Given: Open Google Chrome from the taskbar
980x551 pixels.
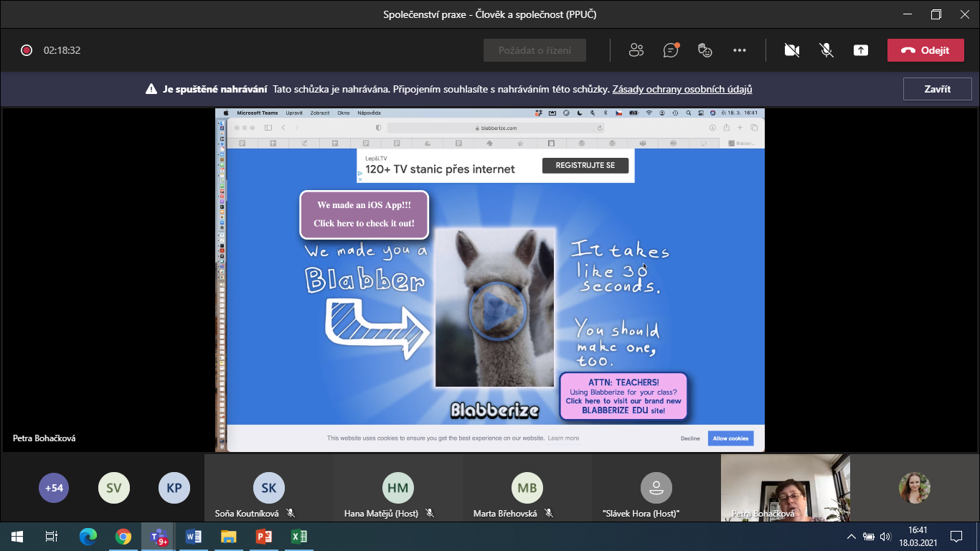Looking at the screenshot, I should pos(123,537).
